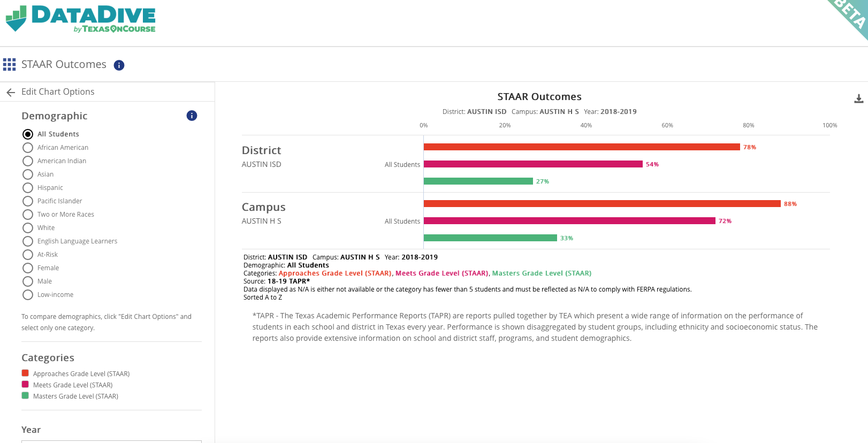The height and width of the screenshot is (443, 868).
Task: Click the District 54% pink bar
Action: [x=533, y=164]
